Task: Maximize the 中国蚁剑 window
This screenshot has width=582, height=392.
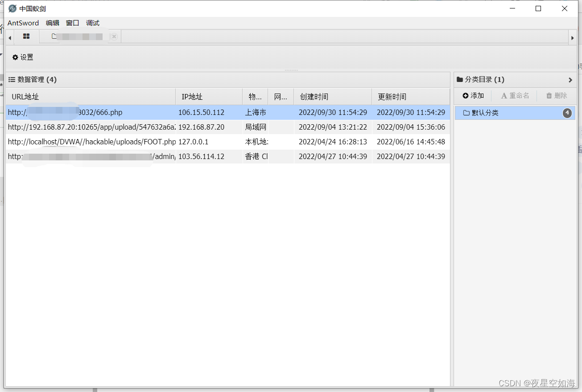Action: pos(538,8)
